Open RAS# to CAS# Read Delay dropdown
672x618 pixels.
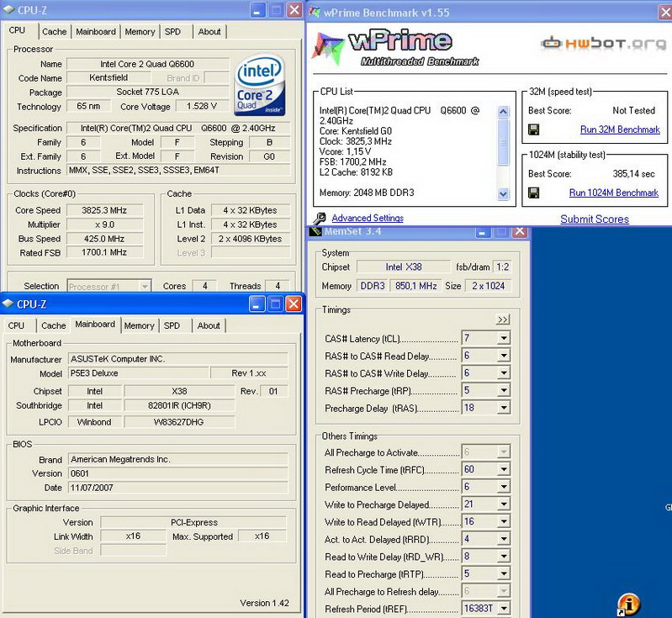(504, 356)
